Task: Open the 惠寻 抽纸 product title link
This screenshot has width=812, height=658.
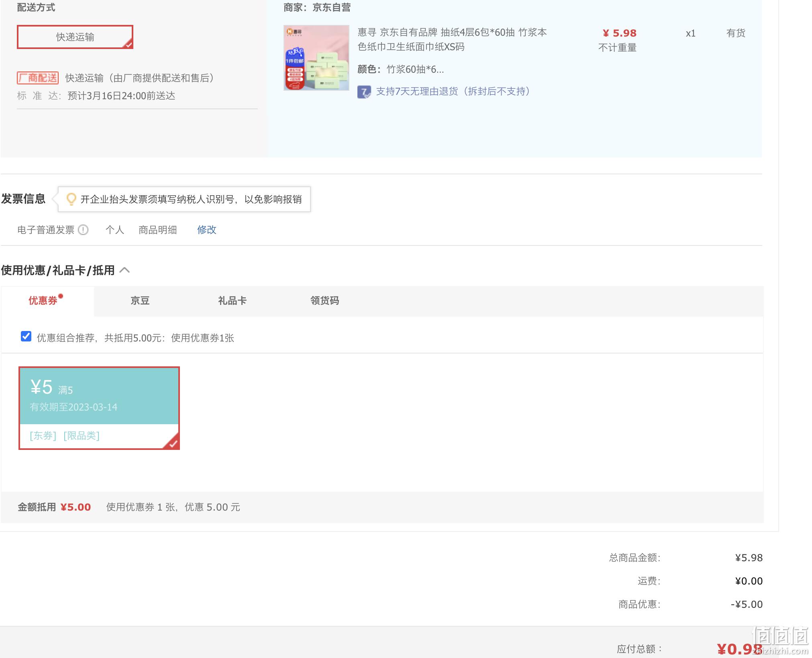Action: [452, 39]
